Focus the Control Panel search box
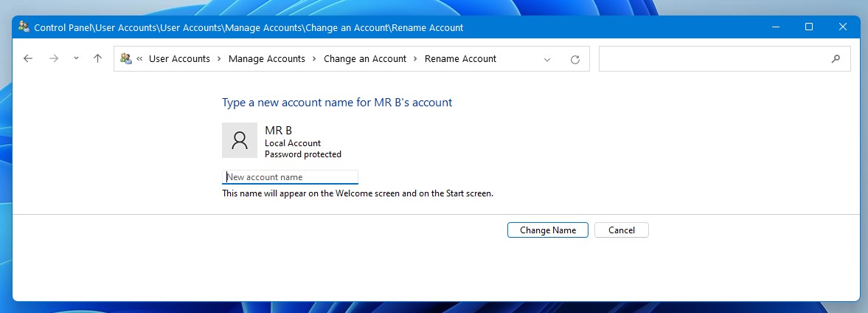This screenshot has width=868, height=313. coord(725,59)
